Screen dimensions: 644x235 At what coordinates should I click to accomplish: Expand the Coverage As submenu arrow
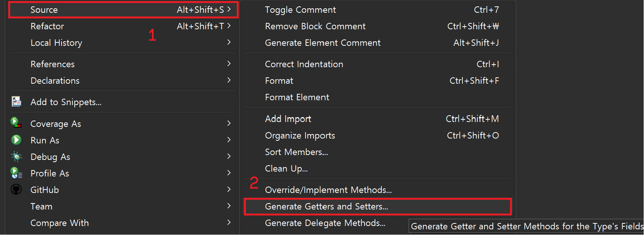point(229,123)
